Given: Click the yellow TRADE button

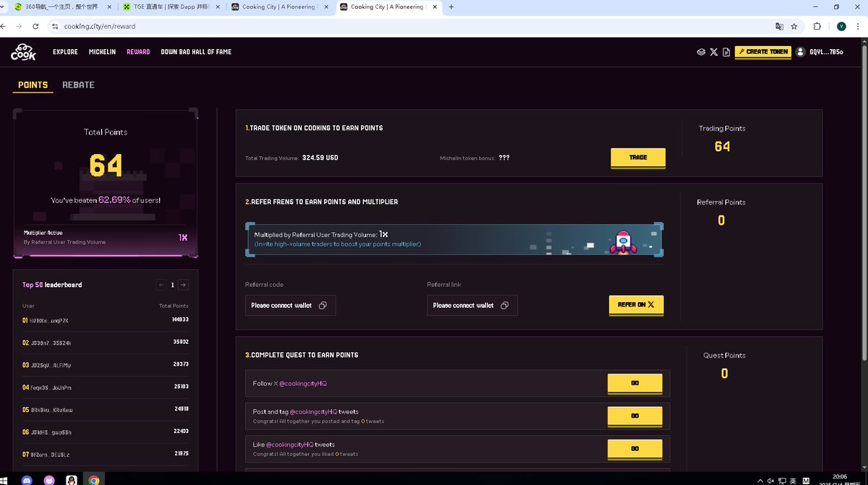Looking at the screenshot, I should 638,158.
